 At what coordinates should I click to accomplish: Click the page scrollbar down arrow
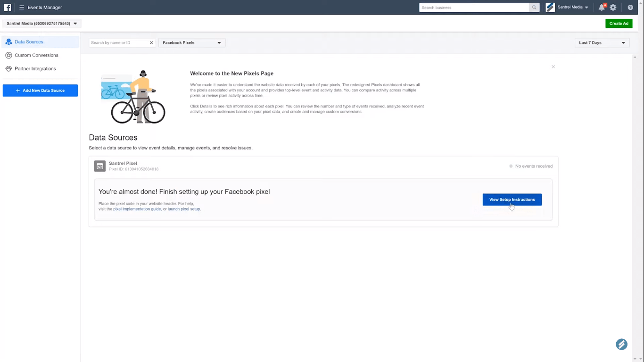click(635, 359)
